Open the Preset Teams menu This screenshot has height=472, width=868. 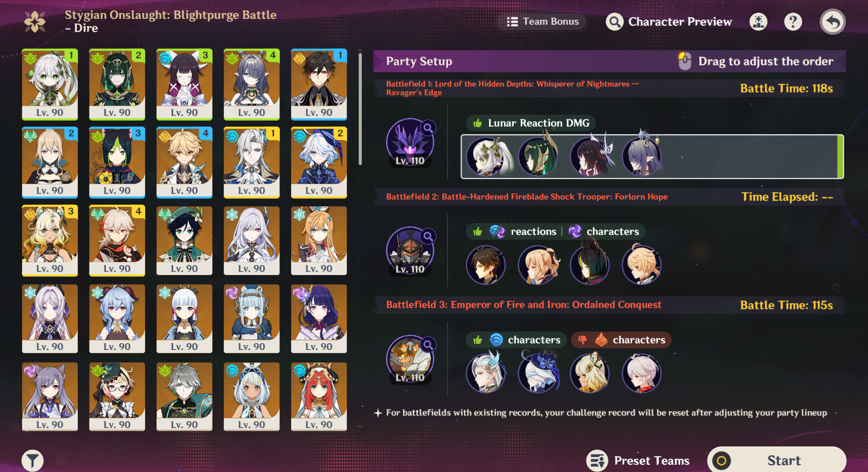pyautogui.click(x=638, y=461)
